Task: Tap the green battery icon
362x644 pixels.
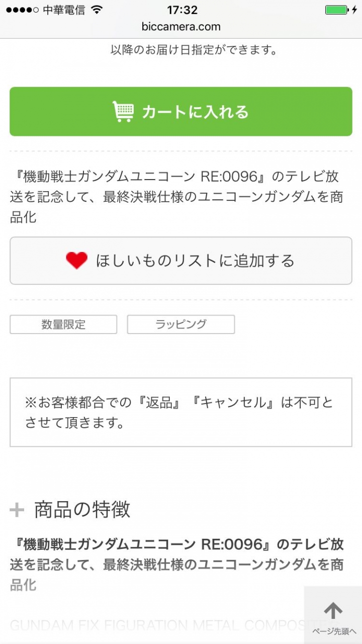Action: click(336, 10)
